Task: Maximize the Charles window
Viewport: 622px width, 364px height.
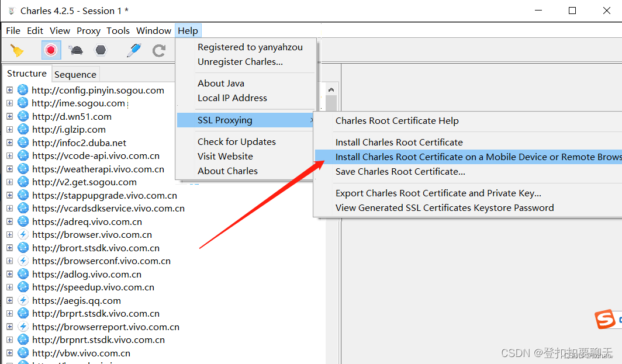Action: (572, 11)
